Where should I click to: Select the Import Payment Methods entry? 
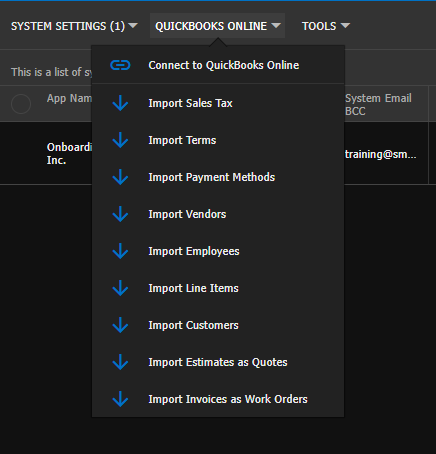[x=218, y=177]
